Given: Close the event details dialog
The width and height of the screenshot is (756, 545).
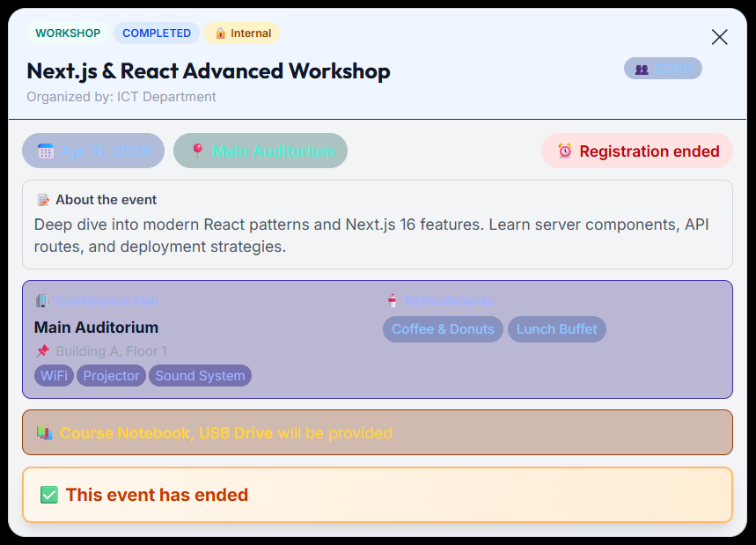Looking at the screenshot, I should [x=719, y=37].
